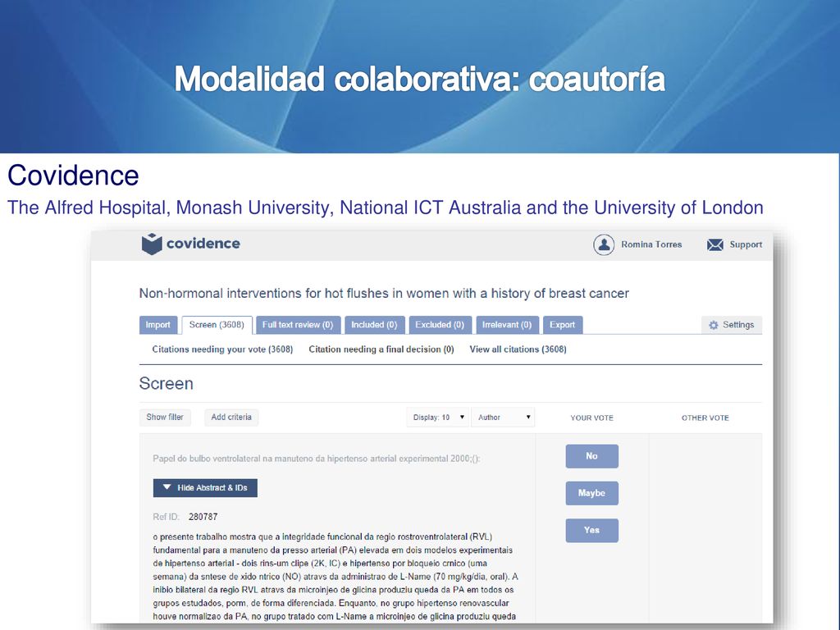Click the Screen section heading
The image size is (840, 630).
pos(166,384)
